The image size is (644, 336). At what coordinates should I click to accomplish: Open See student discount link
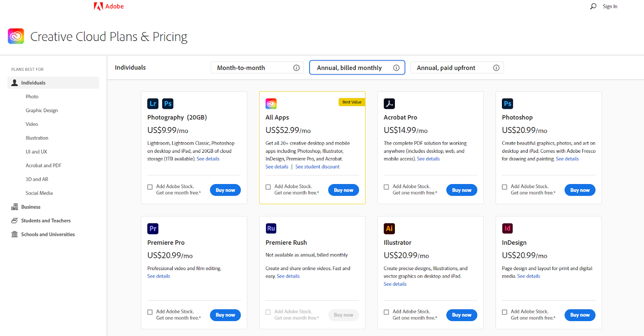317,167
